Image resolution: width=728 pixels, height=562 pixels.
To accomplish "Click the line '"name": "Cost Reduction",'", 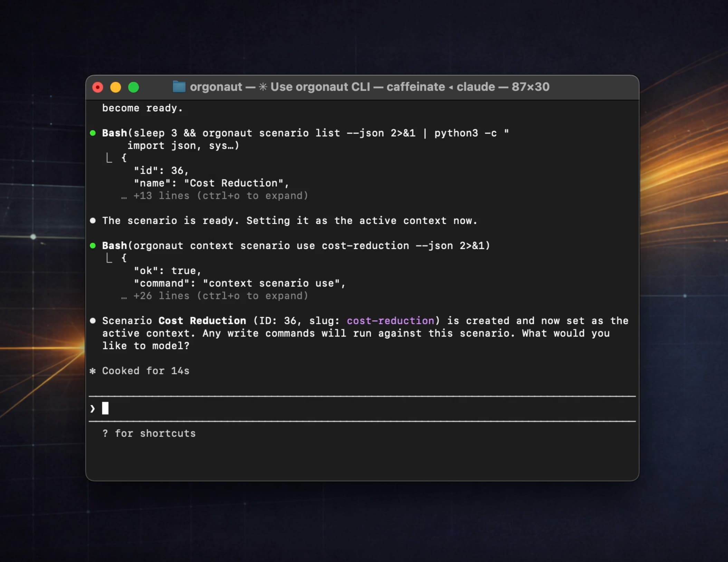I will (211, 183).
